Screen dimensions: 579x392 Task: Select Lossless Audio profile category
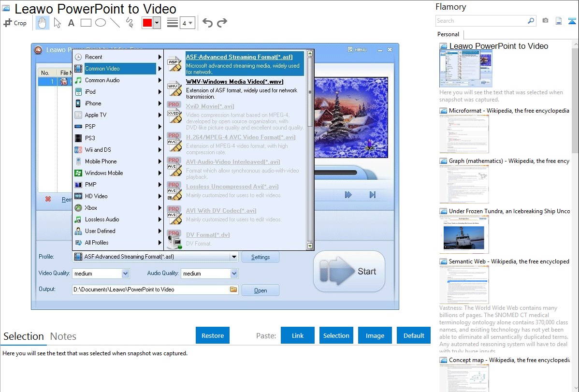(118, 219)
